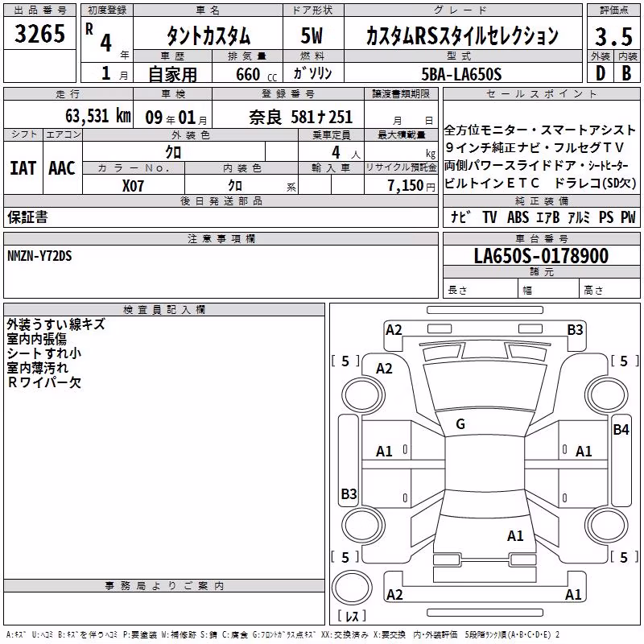The width and height of the screenshot is (644, 644).
Task: Click the inspection expiry "09年01月"
Action: pyautogui.click(x=176, y=118)
